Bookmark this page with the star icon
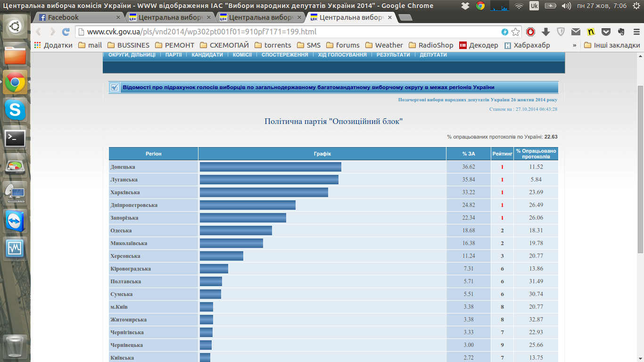 pyautogui.click(x=516, y=32)
